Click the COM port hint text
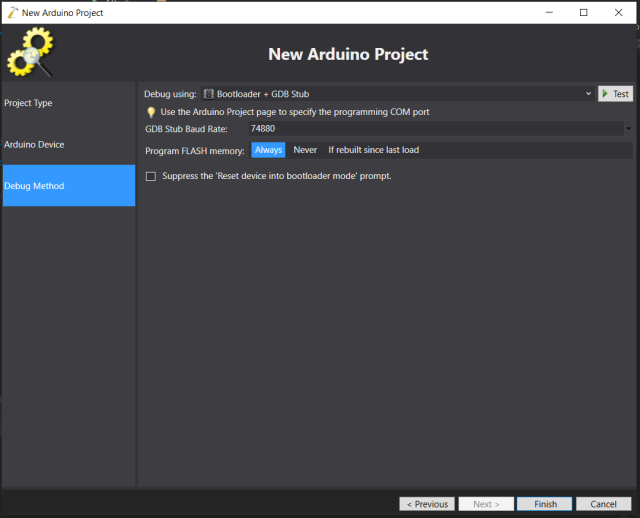This screenshot has height=518, width=640. 295,112
